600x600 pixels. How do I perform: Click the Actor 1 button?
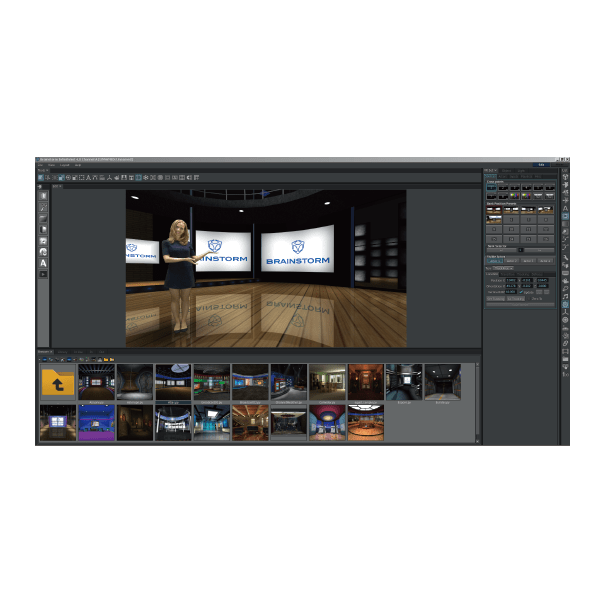point(494,259)
